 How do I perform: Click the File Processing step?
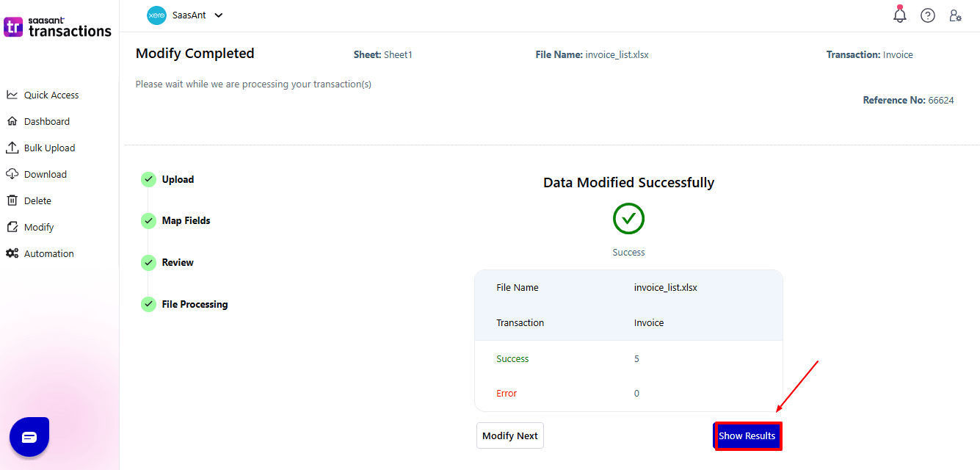point(195,304)
